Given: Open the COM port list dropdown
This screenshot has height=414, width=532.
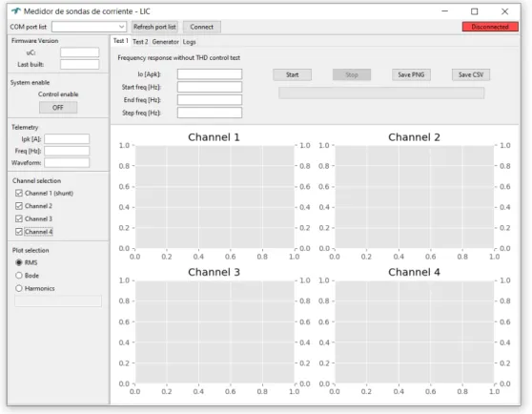Looking at the screenshot, I should tap(89, 27).
